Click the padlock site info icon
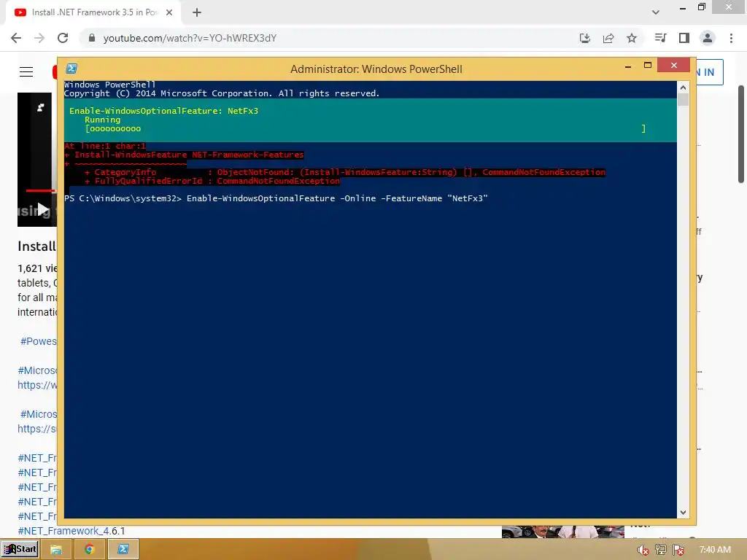The height and width of the screenshot is (560, 747). pos(92,38)
